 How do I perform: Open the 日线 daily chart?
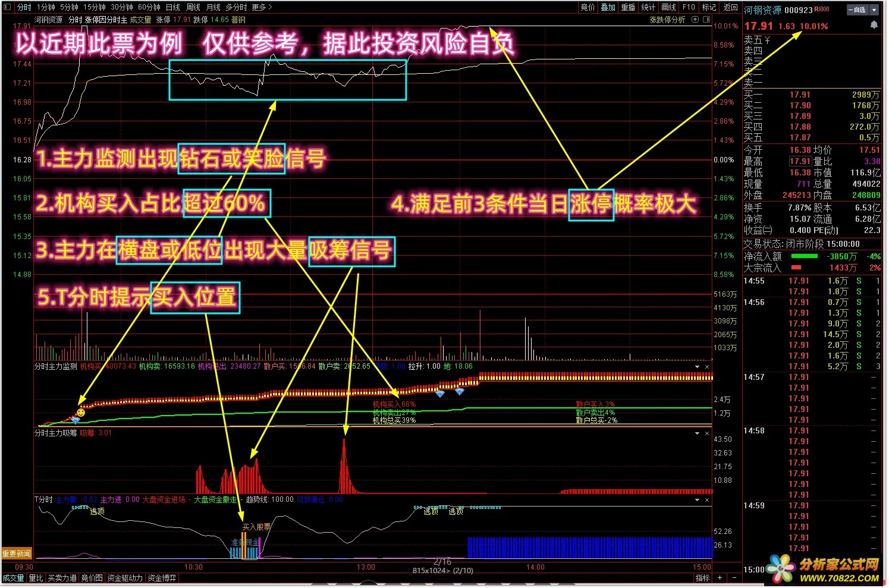(173, 7)
